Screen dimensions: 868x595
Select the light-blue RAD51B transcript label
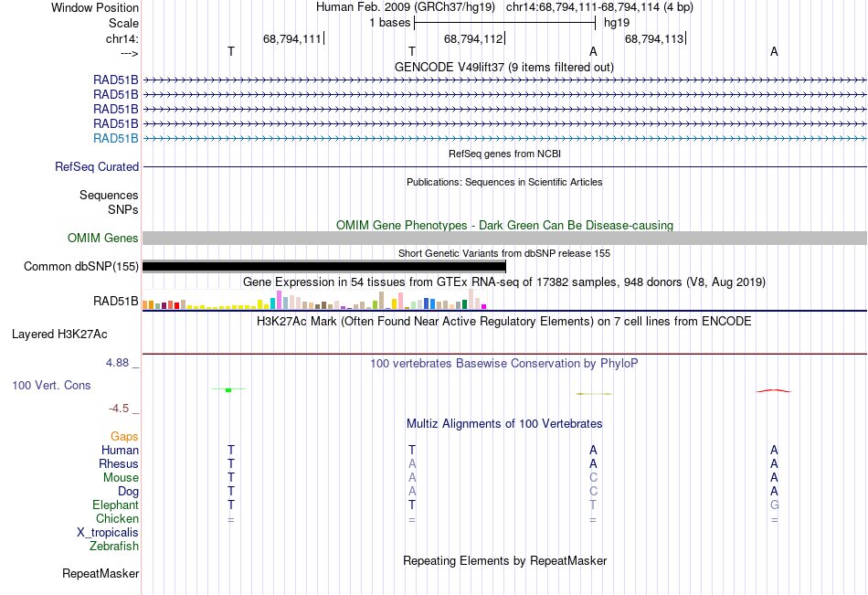[x=116, y=139]
